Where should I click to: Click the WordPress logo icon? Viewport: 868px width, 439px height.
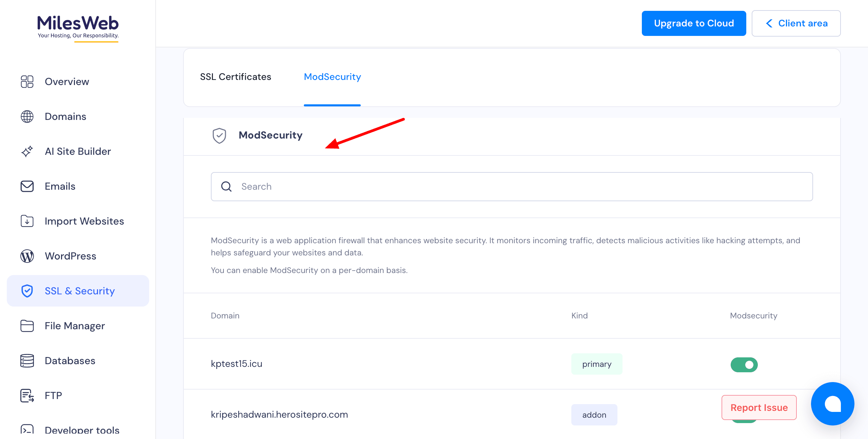pyautogui.click(x=27, y=256)
